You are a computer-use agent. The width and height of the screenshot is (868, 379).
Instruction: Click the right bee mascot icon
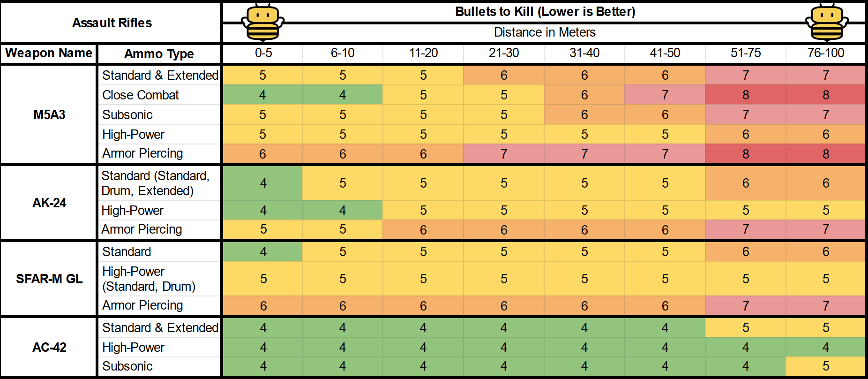[x=826, y=23]
